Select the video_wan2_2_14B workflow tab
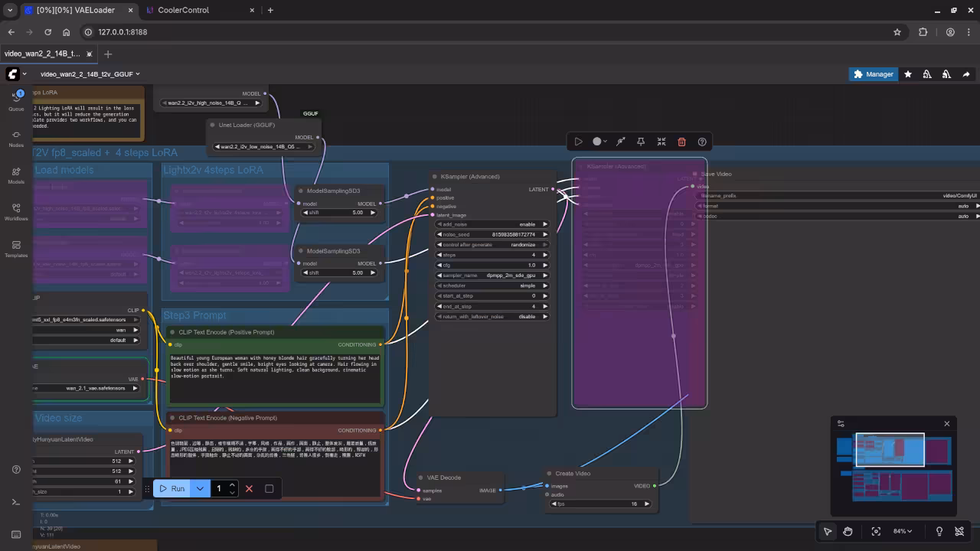The image size is (980, 551). point(42,54)
